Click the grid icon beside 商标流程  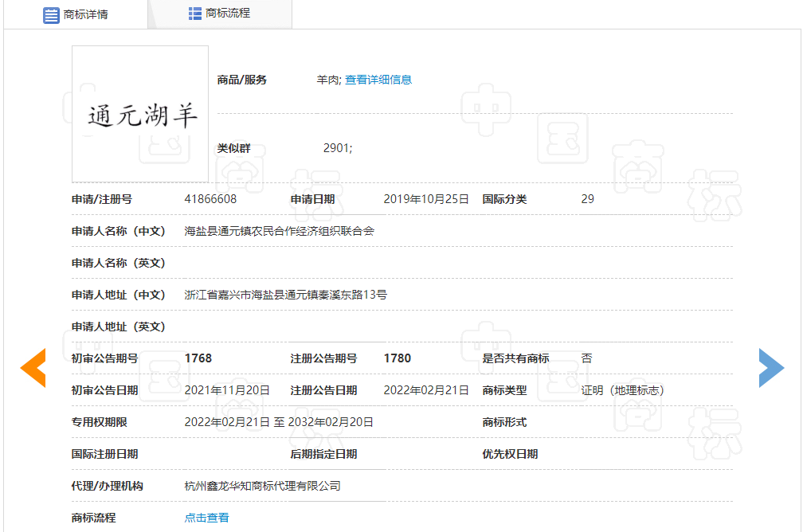(x=194, y=14)
